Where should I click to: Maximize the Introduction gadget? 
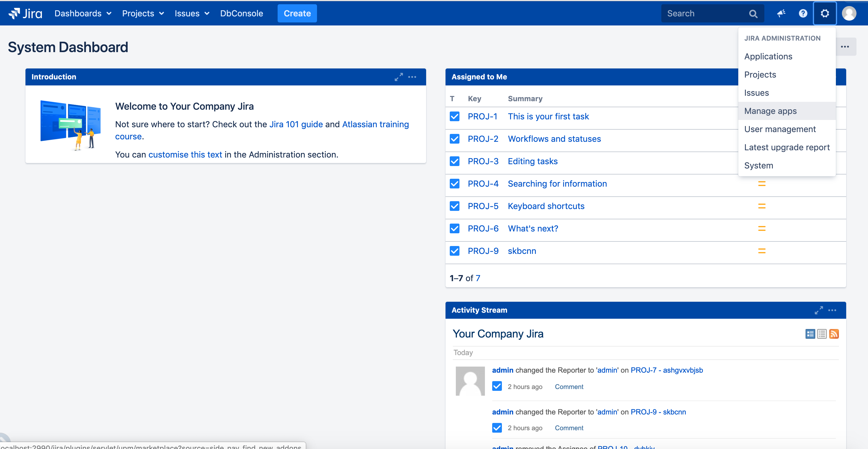(399, 77)
